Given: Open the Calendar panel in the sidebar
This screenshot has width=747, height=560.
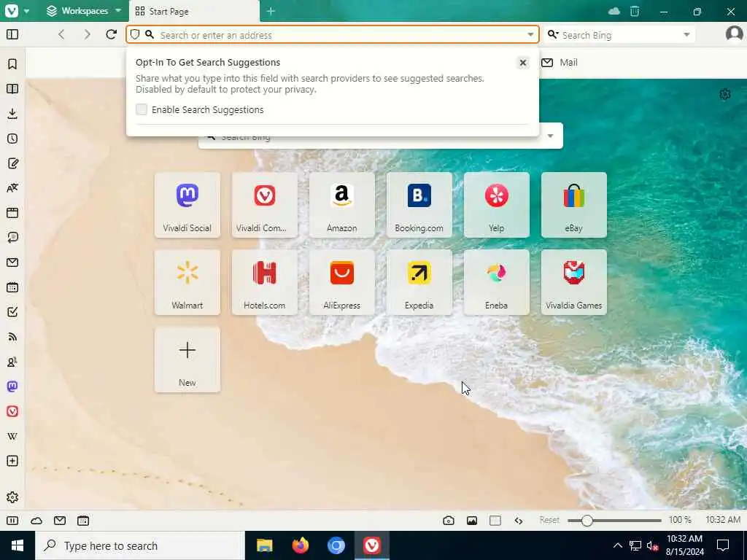Looking at the screenshot, I should coord(12,287).
